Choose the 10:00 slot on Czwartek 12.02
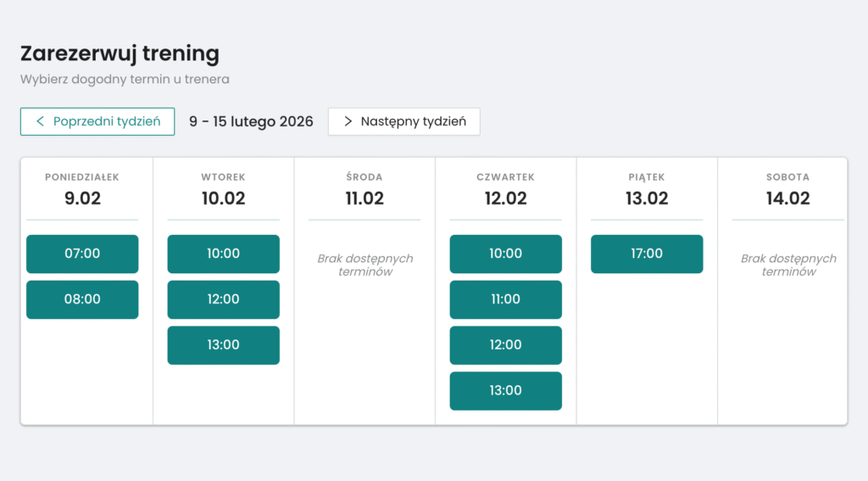 [x=505, y=254]
